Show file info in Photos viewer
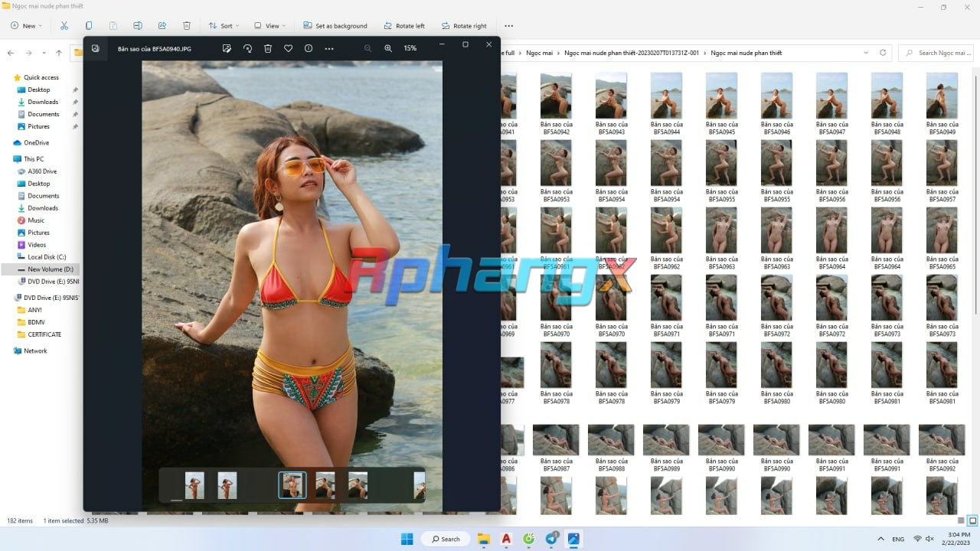980x551 pixels. click(x=309, y=48)
